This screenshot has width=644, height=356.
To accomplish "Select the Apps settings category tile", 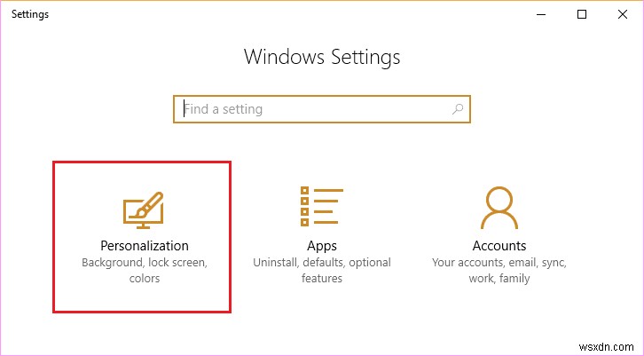I will (321, 234).
